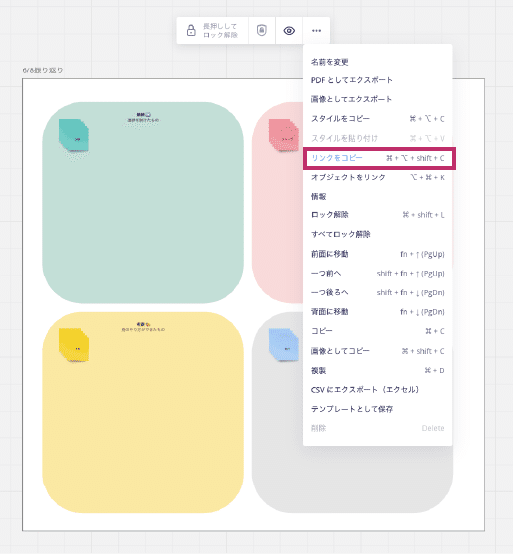The width and height of the screenshot is (513, 554).
Task: Select the pink sticky note stack
Action: click(284, 135)
